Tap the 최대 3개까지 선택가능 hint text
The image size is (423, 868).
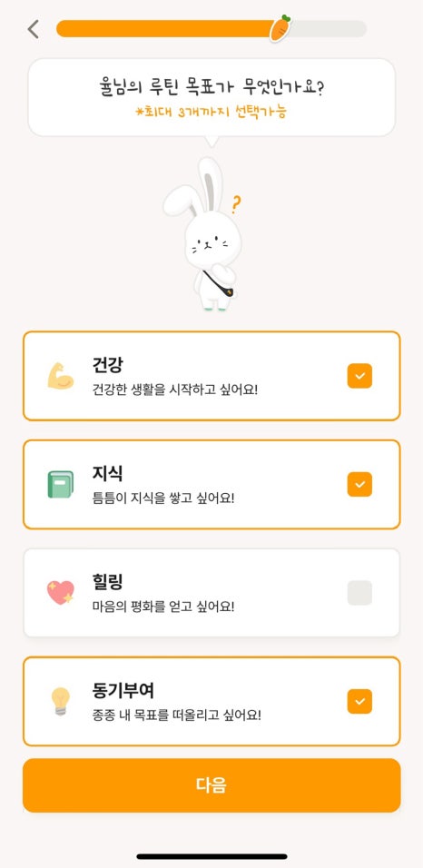click(x=211, y=112)
